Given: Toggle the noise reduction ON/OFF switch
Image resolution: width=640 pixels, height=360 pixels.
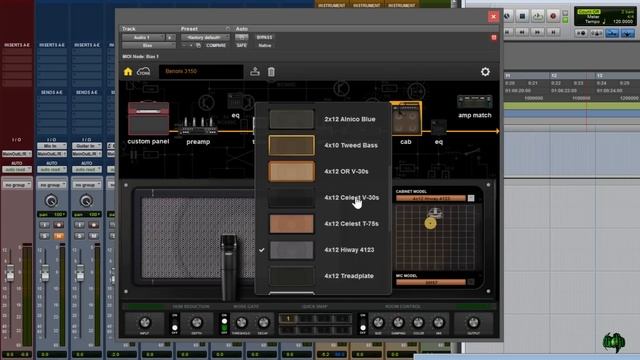Looking at the screenshot, I should [175, 324].
